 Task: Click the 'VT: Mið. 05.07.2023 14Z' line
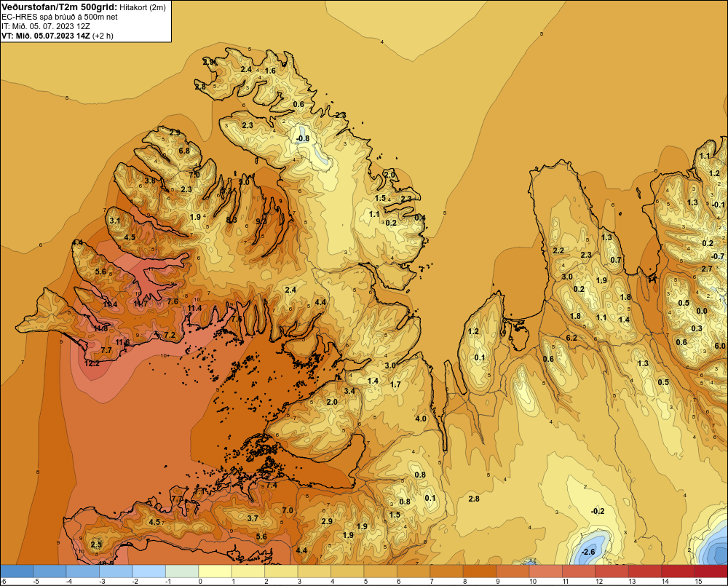click(46, 35)
